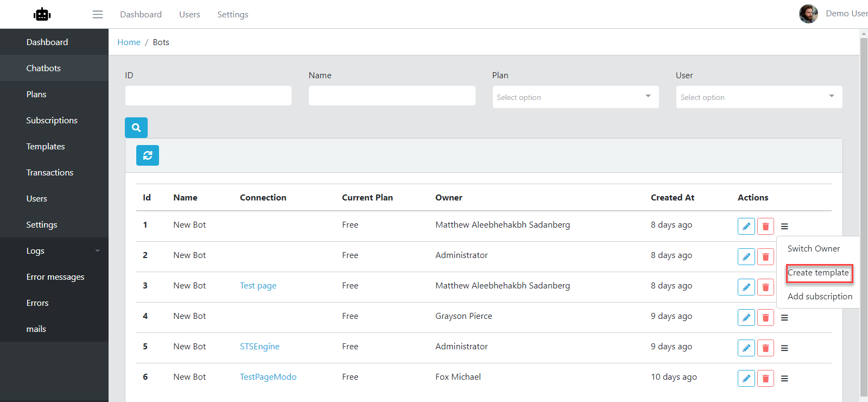The height and width of the screenshot is (402, 868).
Task: Open Users in the top navigation
Action: tap(189, 14)
